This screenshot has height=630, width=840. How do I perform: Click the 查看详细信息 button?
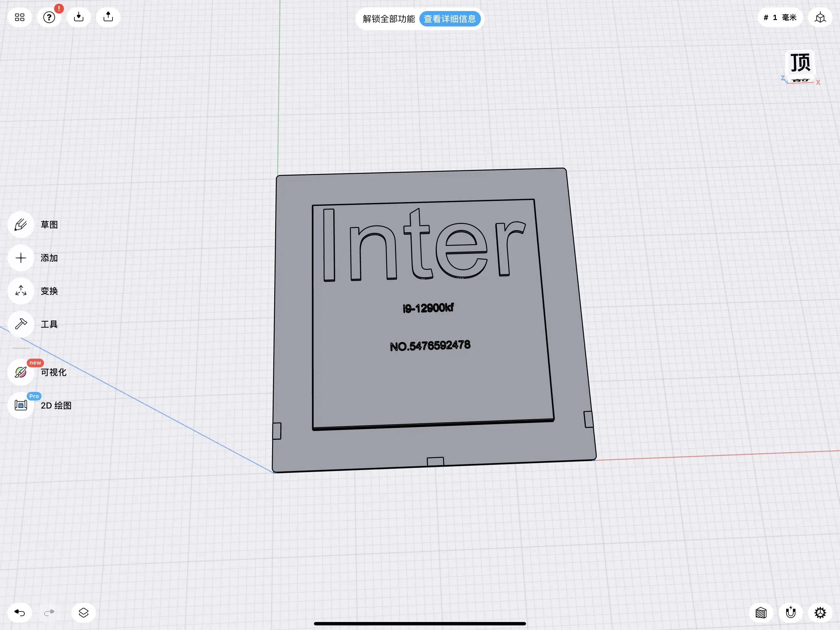pyautogui.click(x=450, y=19)
